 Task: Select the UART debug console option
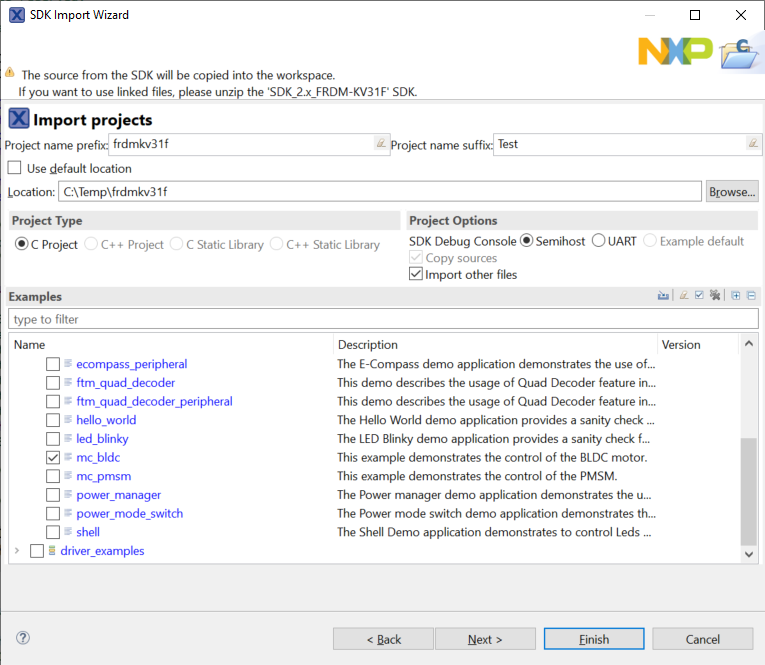(x=599, y=241)
